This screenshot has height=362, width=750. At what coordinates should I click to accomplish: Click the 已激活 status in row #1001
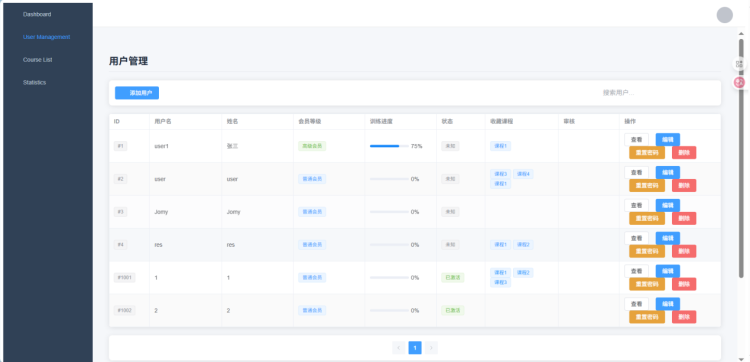[452, 277]
